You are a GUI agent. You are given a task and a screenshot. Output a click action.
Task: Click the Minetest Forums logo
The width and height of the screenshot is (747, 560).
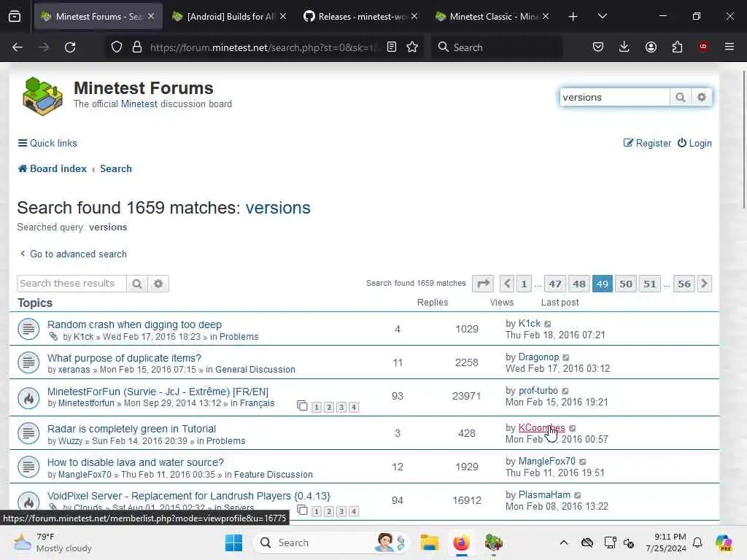tap(43, 96)
